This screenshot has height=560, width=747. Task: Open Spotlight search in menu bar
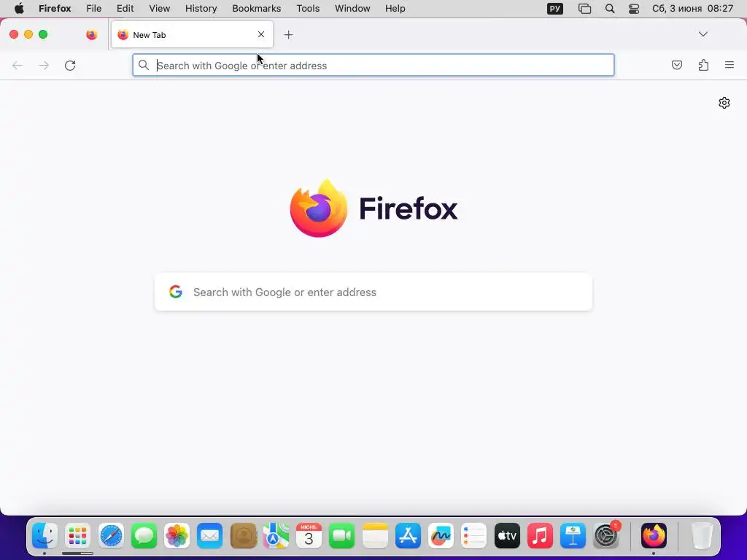point(610,9)
